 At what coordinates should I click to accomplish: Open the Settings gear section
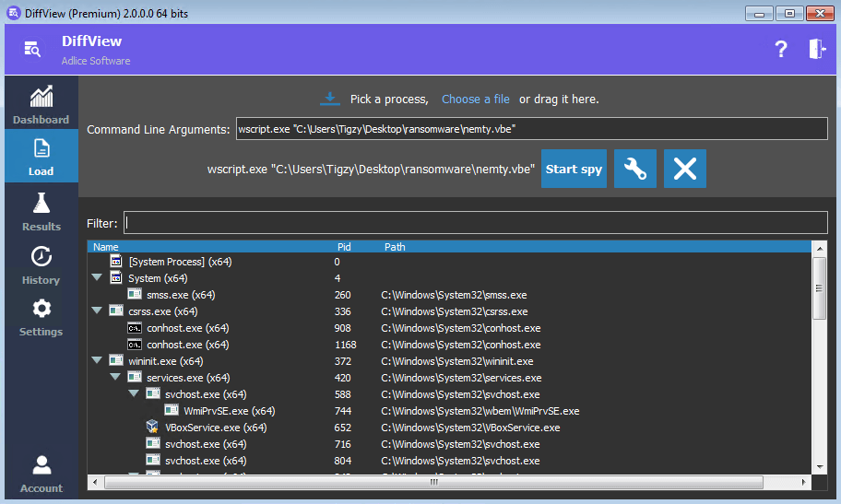41,317
